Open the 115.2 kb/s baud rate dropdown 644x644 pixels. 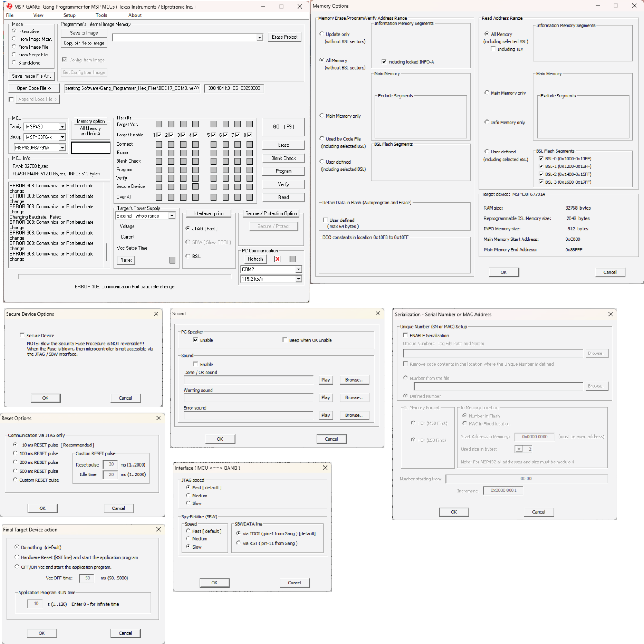pos(299,279)
